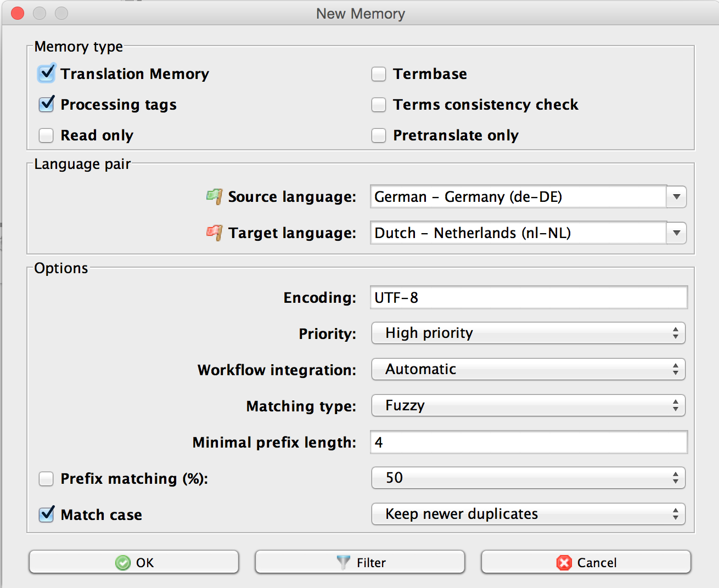
Task: Enable the Termbase checkbox
Action: 379,74
